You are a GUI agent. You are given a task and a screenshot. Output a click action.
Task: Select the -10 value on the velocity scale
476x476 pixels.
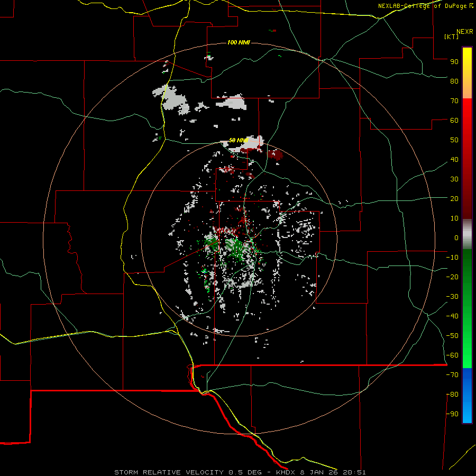click(x=452, y=258)
